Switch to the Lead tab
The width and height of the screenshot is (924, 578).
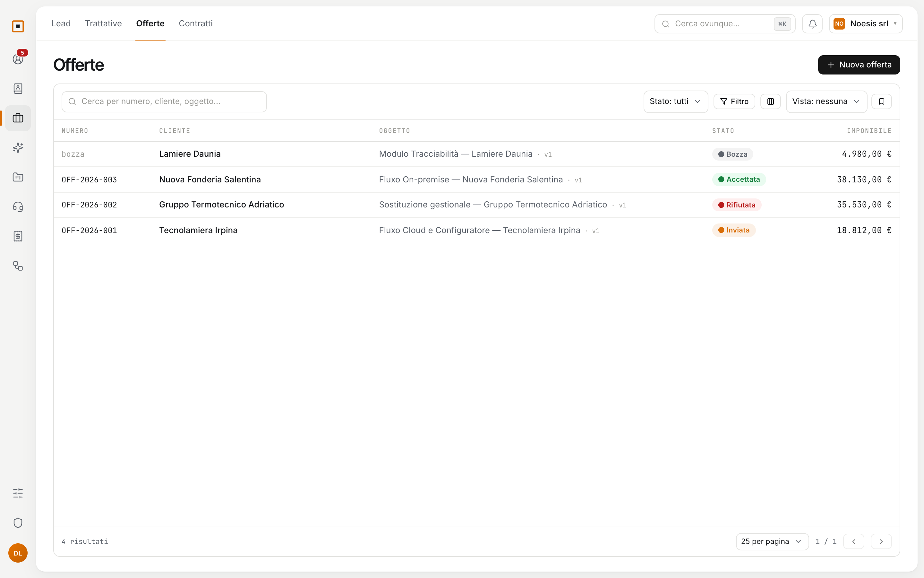pos(61,23)
